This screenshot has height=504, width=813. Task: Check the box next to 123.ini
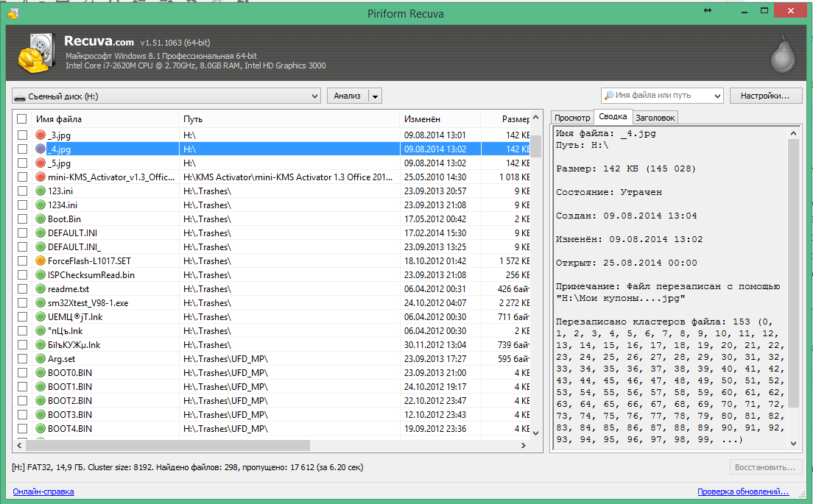click(22, 191)
